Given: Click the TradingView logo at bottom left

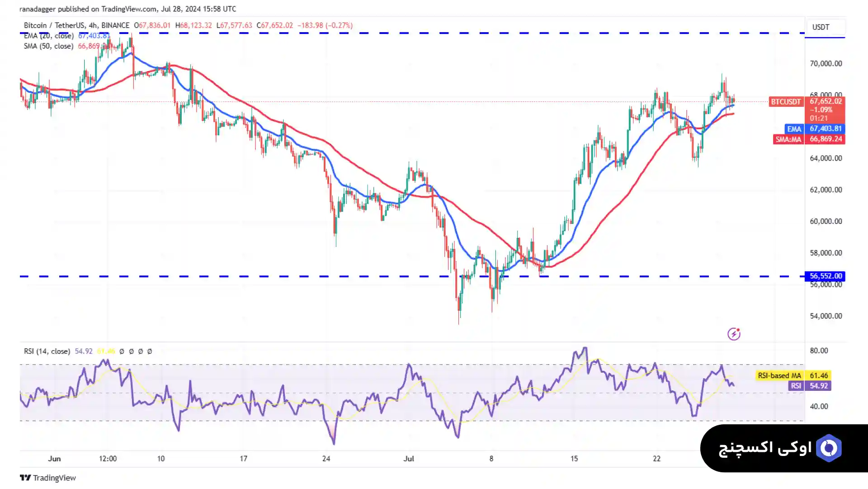Looking at the screenshot, I should [48, 478].
